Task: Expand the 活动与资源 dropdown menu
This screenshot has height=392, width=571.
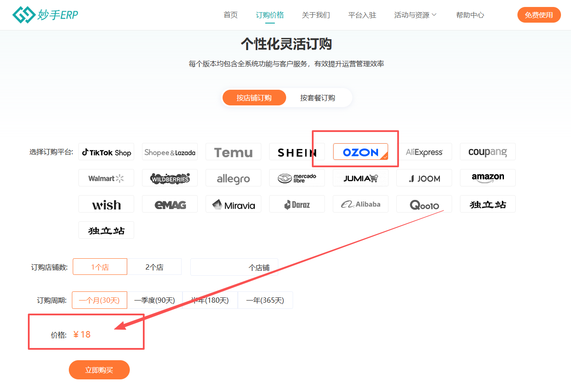Action: pos(415,15)
